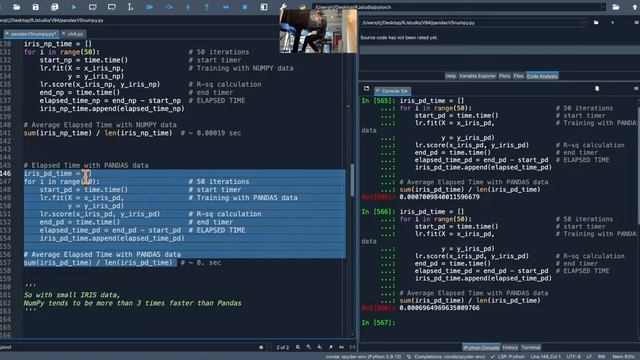The height and width of the screenshot is (360, 640).
Task: Open the PYTHONPATH manager python icon
Action: point(302,7)
